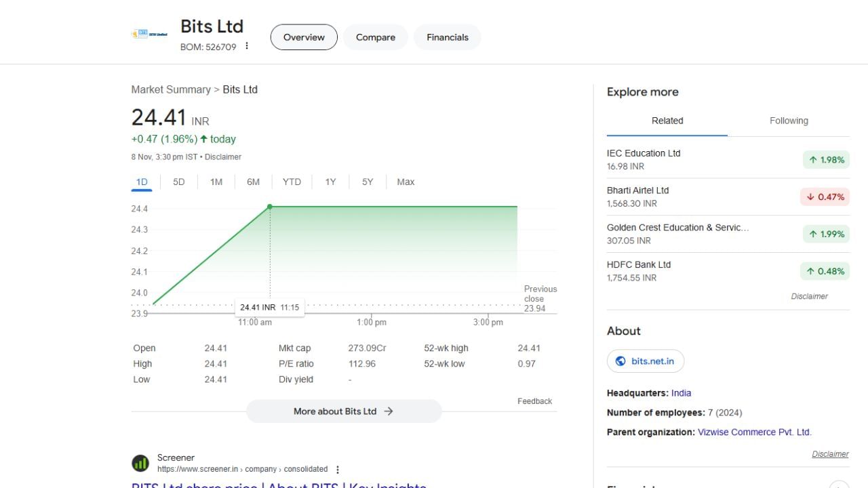Click the globe icon in the bits.net.in chip

coord(620,361)
